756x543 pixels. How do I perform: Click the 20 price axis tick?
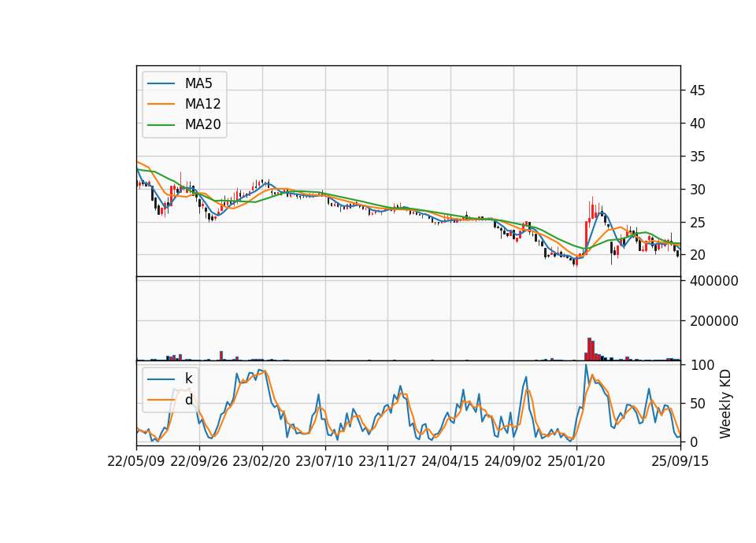tap(697, 255)
